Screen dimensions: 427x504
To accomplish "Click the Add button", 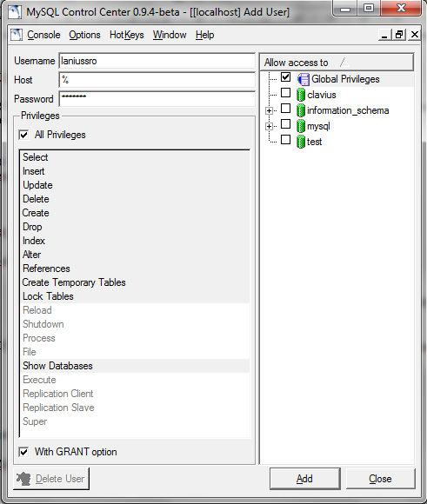I will coord(304,479).
